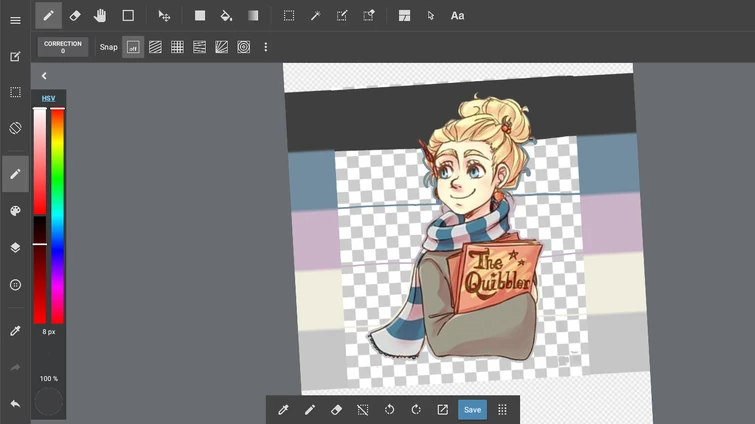This screenshot has height=424, width=755.
Task: Open the CORRECTION 0 setting
Action: [63, 47]
